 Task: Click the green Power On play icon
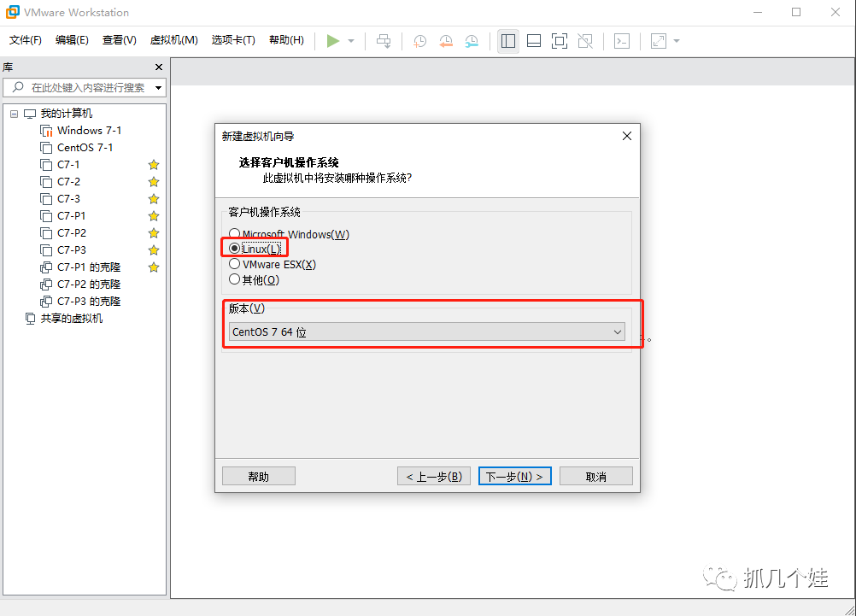click(x=333, y=41)
